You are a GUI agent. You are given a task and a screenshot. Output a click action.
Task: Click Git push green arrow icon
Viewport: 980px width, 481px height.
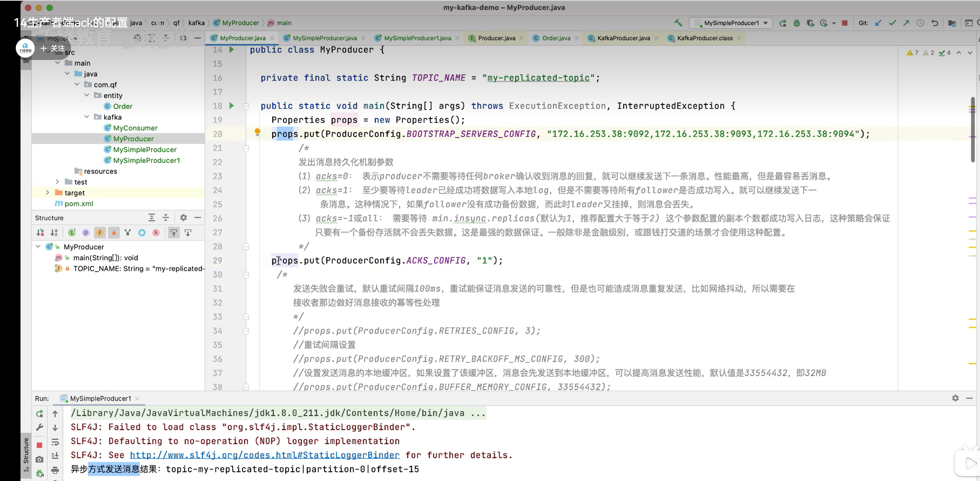[906, 23]
